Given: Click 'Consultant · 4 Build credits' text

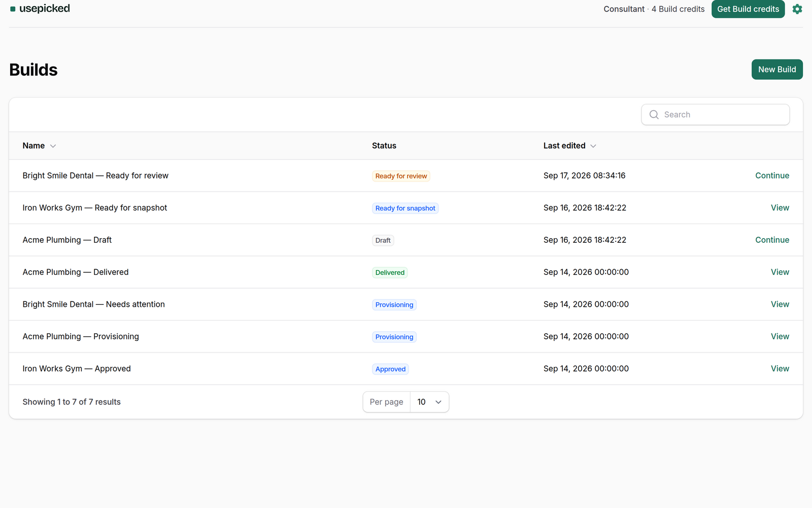Looking at the screenshot, I should tap(654, 9).
